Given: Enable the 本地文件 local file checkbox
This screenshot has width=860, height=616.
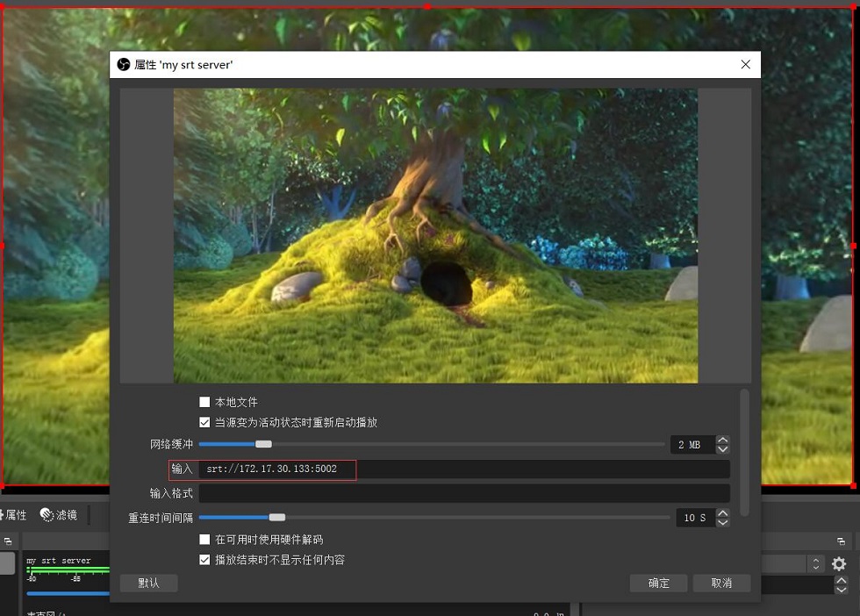Looking at the screenshot, I should pos(204,402).
